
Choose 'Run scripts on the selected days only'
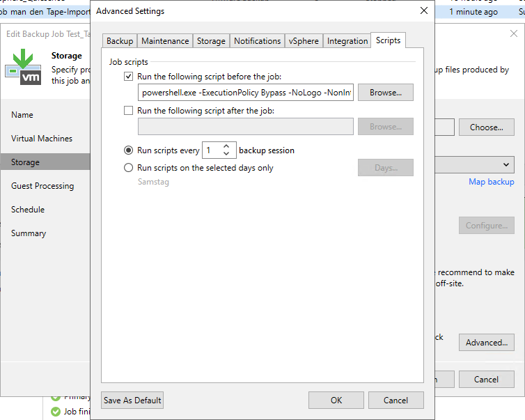(128, 168)
